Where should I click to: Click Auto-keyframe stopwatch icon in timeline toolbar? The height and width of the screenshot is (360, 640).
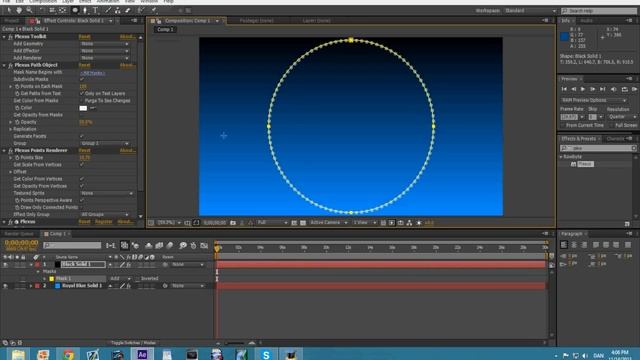click(x=193, y=245)
